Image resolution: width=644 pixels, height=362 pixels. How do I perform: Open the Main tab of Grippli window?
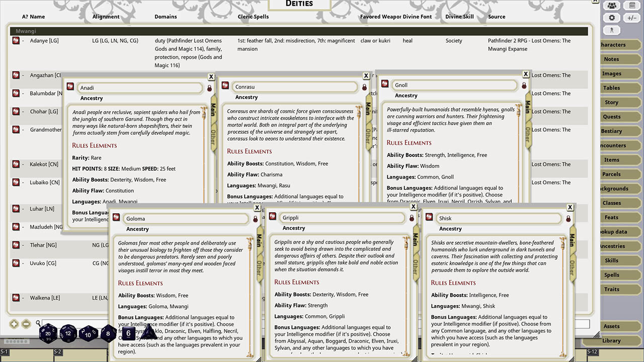[416, 239]
